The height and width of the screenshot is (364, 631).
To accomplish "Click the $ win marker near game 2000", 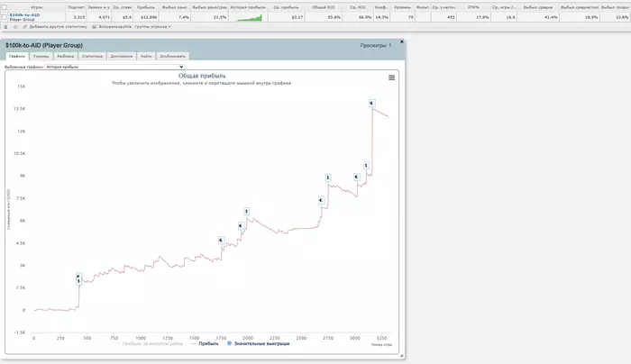I will (246, 211).
